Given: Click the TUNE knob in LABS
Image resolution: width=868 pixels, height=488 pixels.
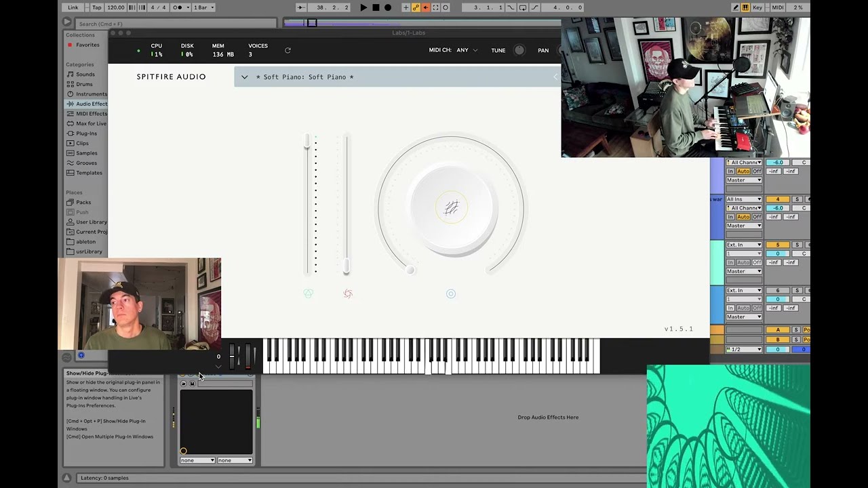Looking at the screenshot, I should 519,50.
